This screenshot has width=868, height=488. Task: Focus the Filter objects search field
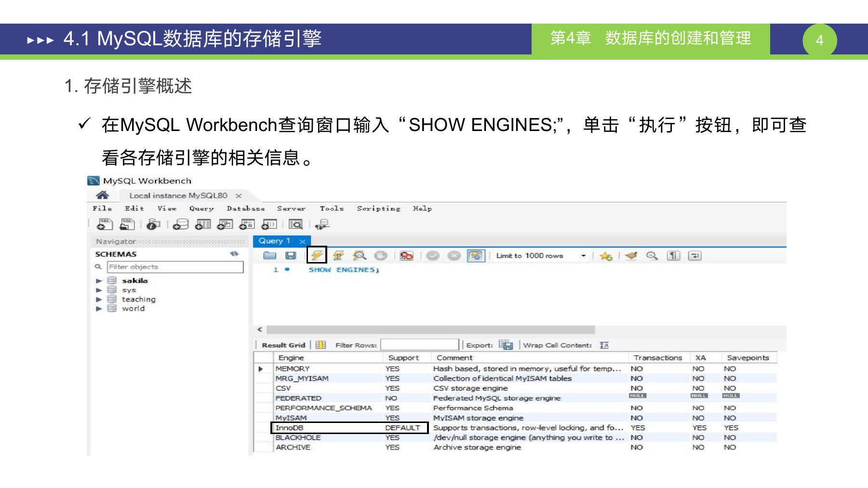tap(175, 267)
